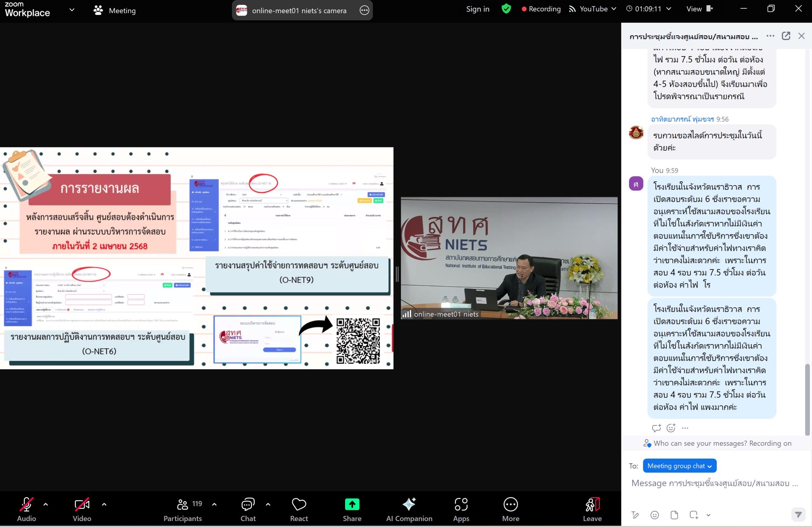Open the meeting timer dropdown
This screenshot has width=812, height=527.
(x=648, y=9)
